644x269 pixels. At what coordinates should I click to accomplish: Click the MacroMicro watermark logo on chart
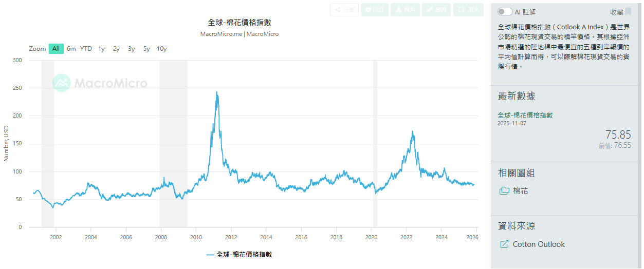point(100,83)
